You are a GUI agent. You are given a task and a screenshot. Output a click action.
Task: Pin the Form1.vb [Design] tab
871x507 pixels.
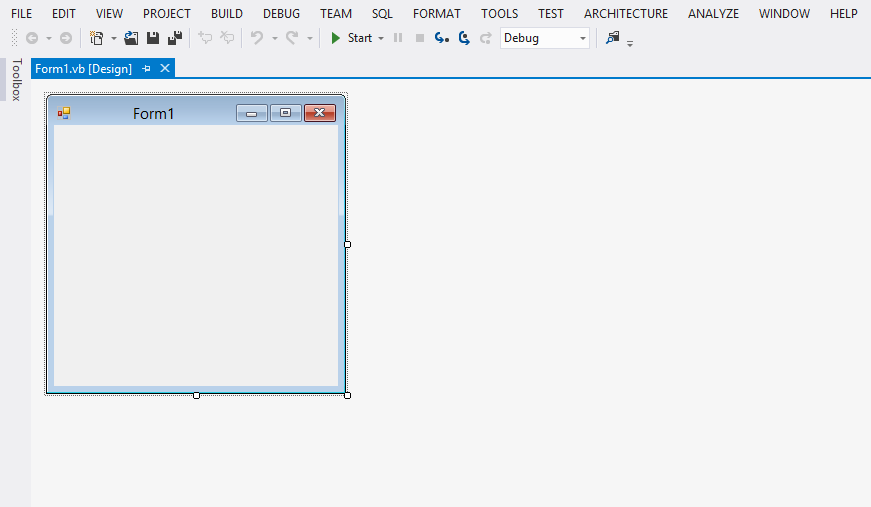pos(146,68)
